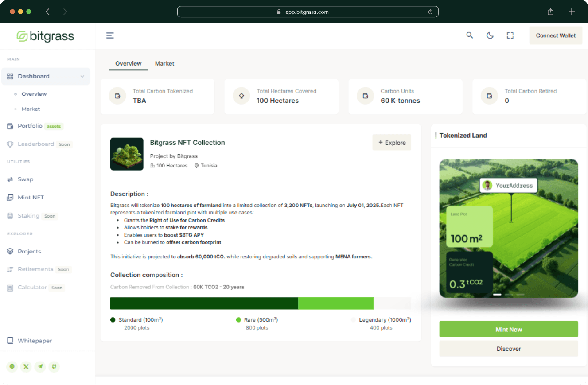
Task: Go back with browser back arrow
Action: pyautogui.click(x=47, y=12)
